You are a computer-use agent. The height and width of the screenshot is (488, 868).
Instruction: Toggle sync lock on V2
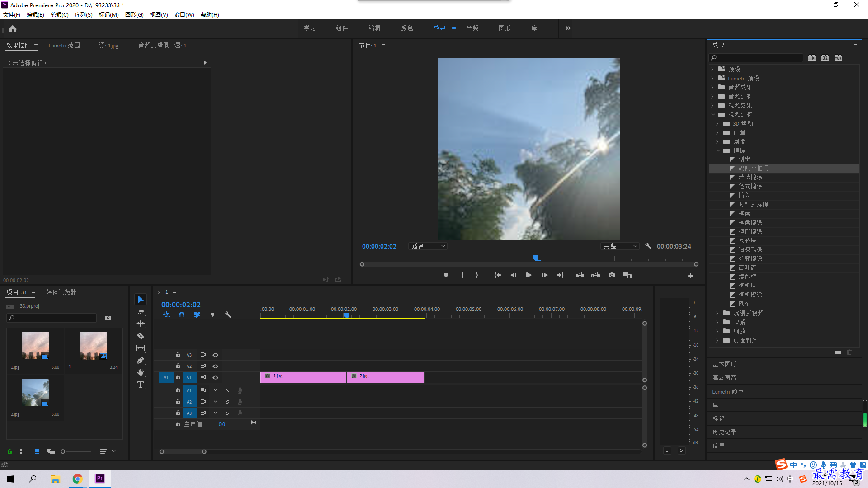(203, 366)
